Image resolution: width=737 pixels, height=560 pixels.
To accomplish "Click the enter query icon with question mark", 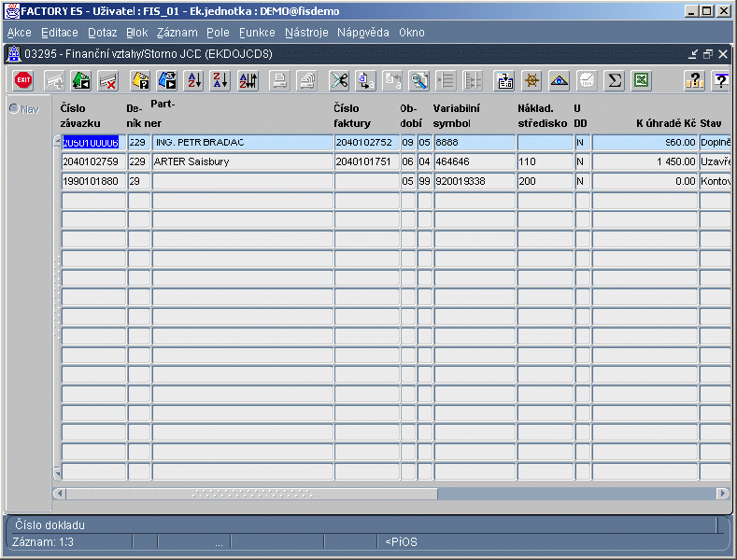I will pos(140,80).
